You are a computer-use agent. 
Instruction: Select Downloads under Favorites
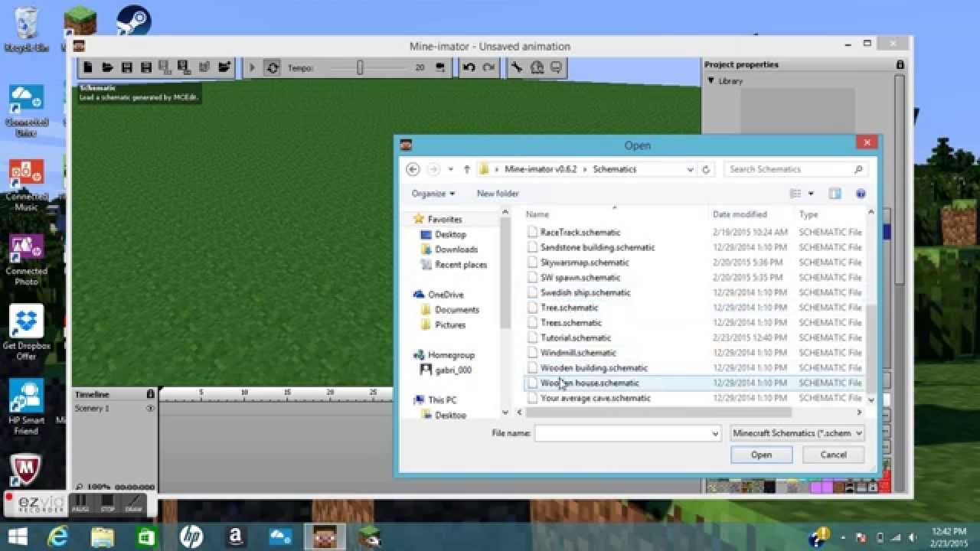click(456, 249)
